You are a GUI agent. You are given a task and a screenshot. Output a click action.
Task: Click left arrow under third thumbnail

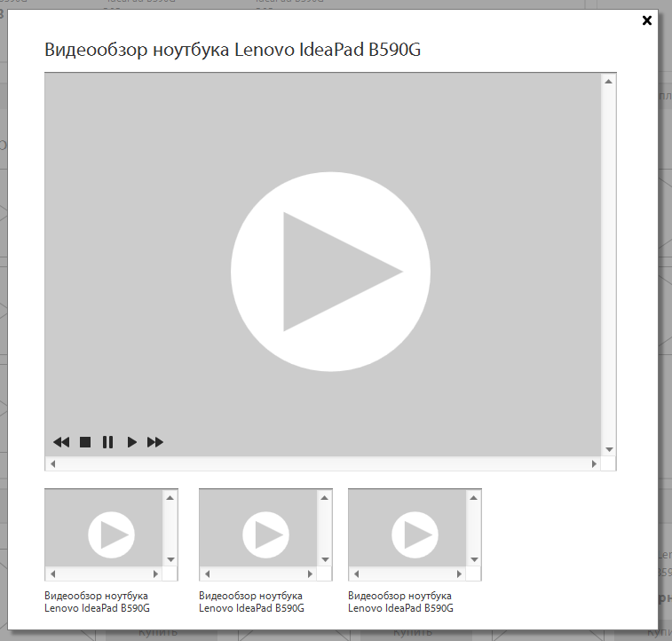click(x=356, y=574)
